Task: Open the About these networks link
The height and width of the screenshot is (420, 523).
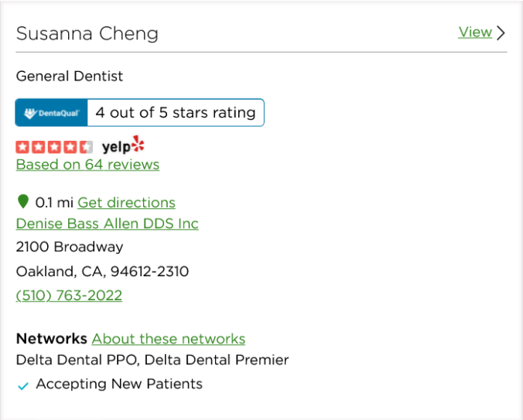Action: [x=168, y=339]
